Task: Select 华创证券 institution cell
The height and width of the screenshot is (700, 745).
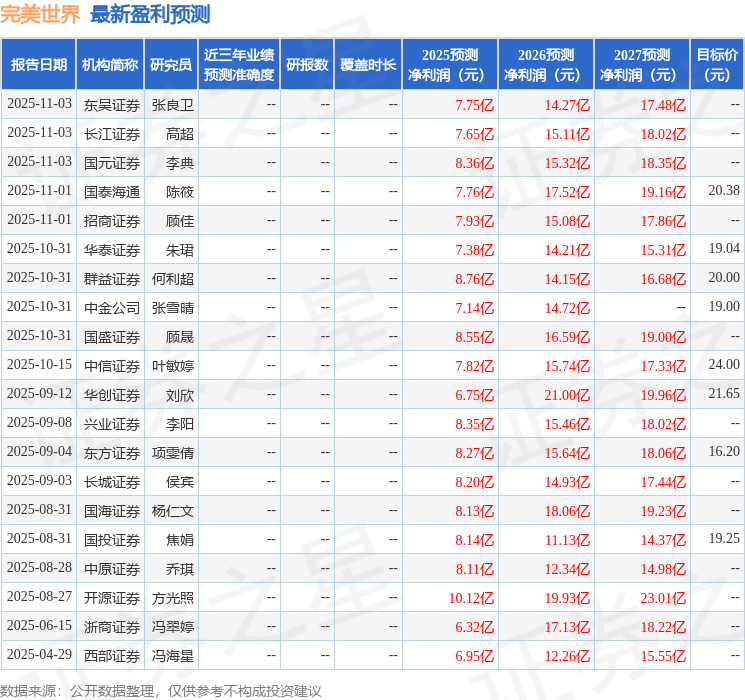Action: [x=112, y=395]
